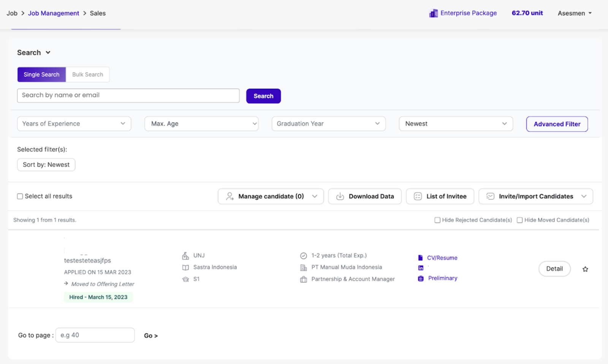Click the Preliminary stage icon

pos(421,279)
